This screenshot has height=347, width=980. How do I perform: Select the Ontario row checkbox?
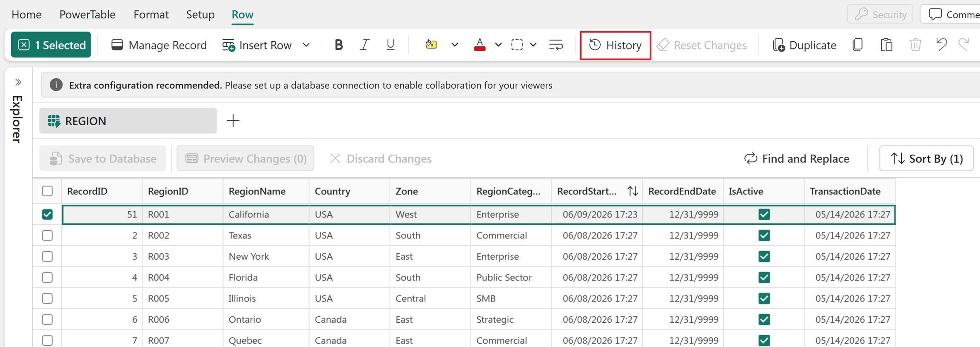pos(48,319)
